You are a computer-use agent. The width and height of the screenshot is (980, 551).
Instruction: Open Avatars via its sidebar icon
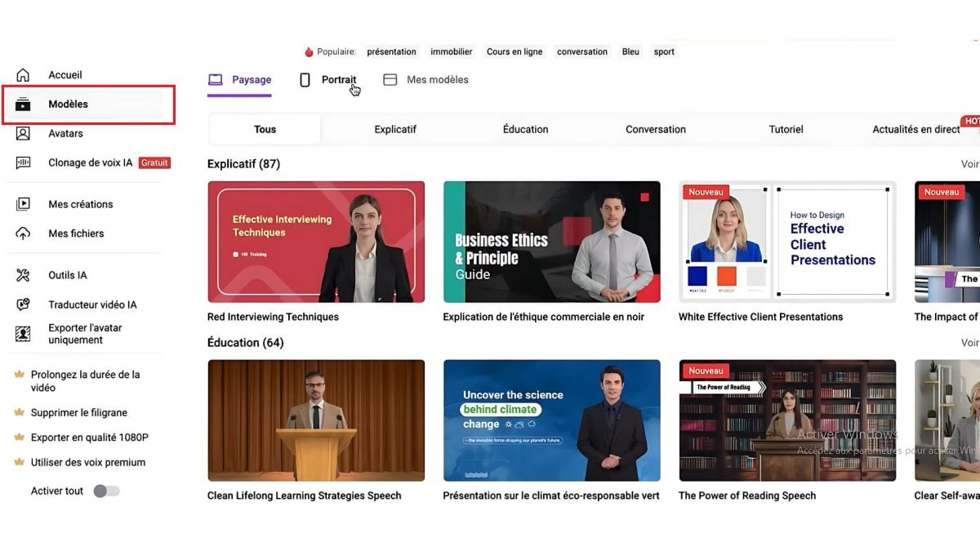point(23,133)
